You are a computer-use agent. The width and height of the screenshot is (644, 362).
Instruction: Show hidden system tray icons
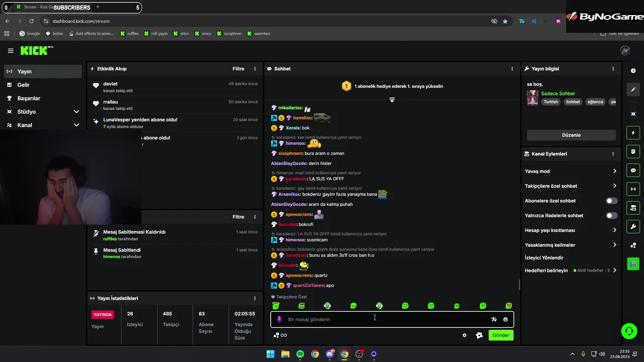click(x=572, y=354)
